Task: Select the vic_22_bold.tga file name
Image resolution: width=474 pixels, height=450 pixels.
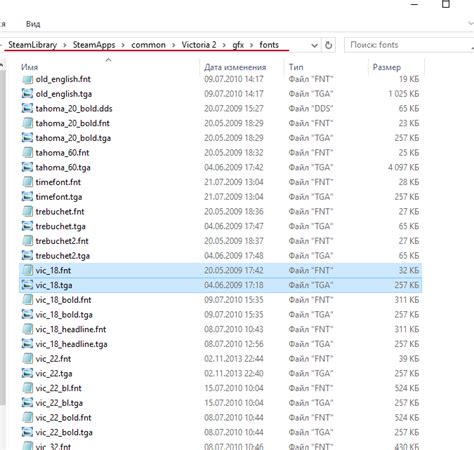Action: [64, 432]
